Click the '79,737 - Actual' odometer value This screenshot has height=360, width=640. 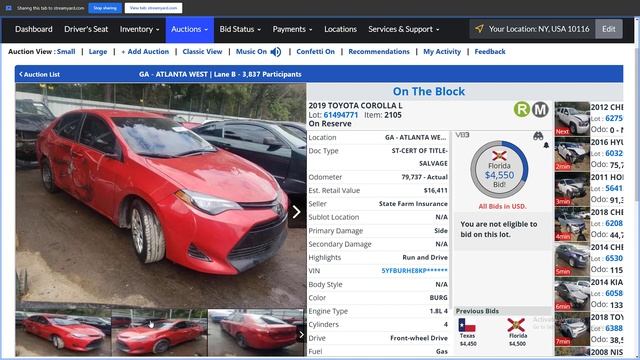[424, 177]
